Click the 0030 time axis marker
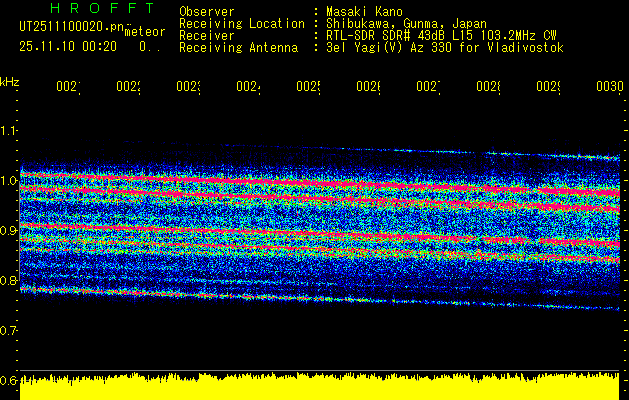Screen dimensions: 629x400 click(610, 86)
